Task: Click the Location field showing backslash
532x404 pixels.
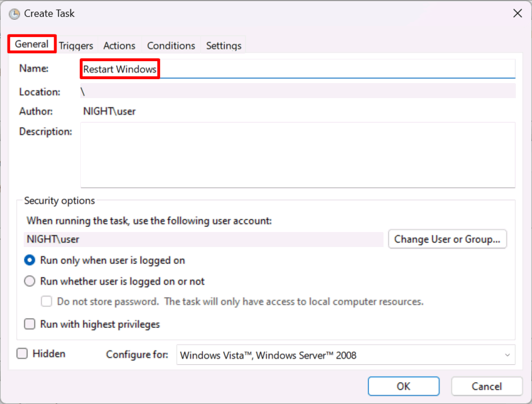Action: 297,91
